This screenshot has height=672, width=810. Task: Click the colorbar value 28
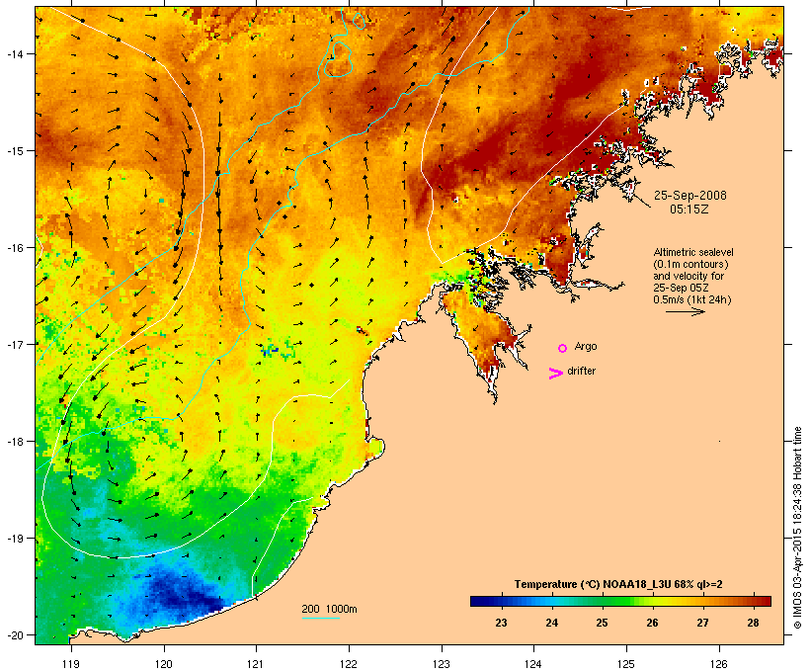pyautogui.click(x=753, y=623)
